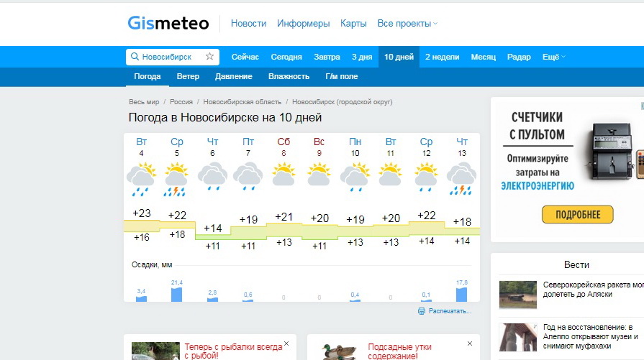Close the duck decoy advertisement

click(x=469, y=343)
